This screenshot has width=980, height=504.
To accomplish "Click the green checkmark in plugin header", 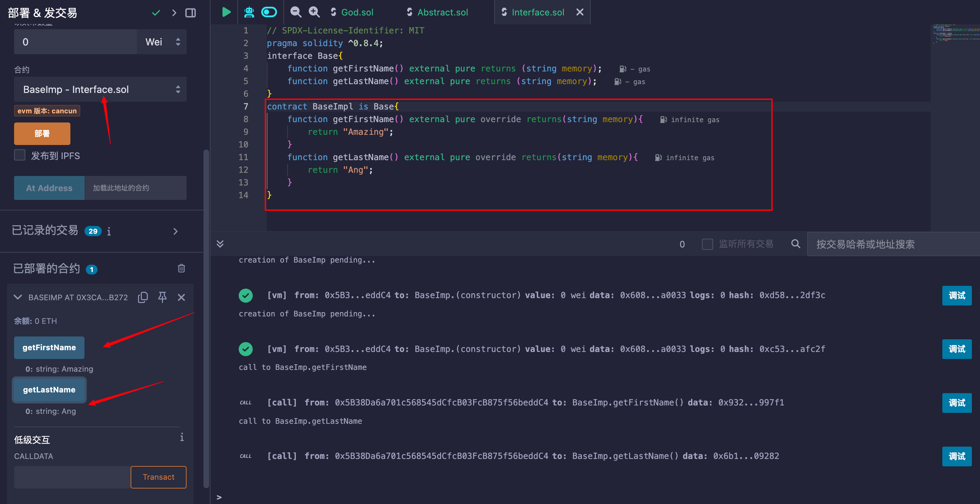I will pos(156,13).
